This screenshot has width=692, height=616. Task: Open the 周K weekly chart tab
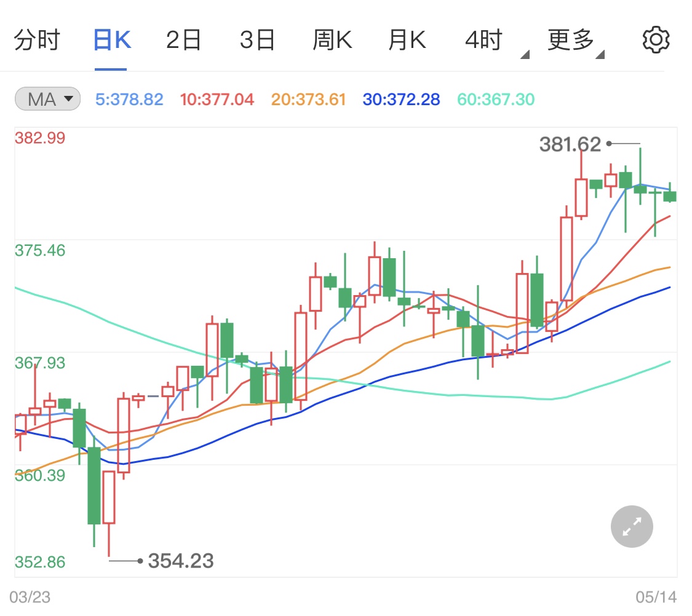pos(332,40)
